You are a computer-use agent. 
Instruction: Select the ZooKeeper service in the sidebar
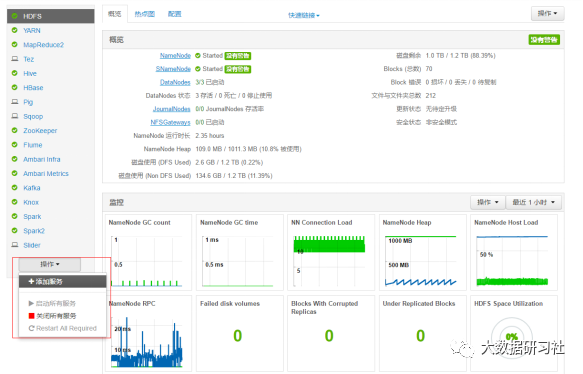40,130
